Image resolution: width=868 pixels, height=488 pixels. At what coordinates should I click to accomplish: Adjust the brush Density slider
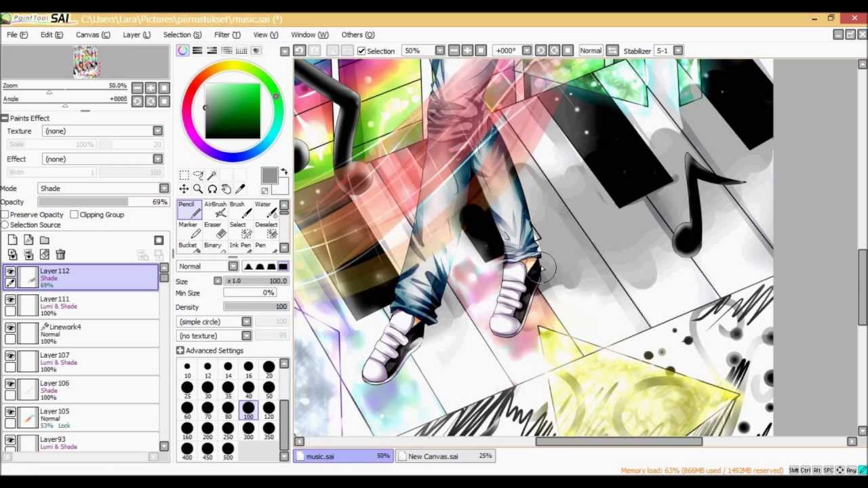(256, 307)
